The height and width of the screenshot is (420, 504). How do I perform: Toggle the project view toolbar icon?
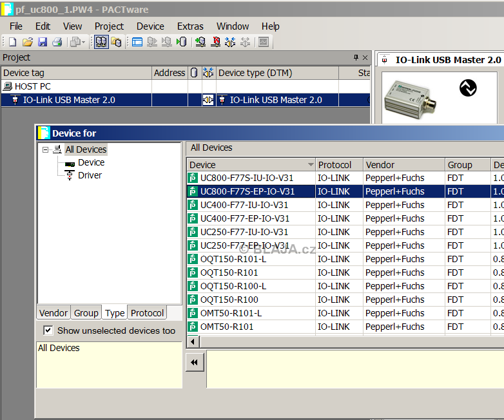tap(101, 42)
